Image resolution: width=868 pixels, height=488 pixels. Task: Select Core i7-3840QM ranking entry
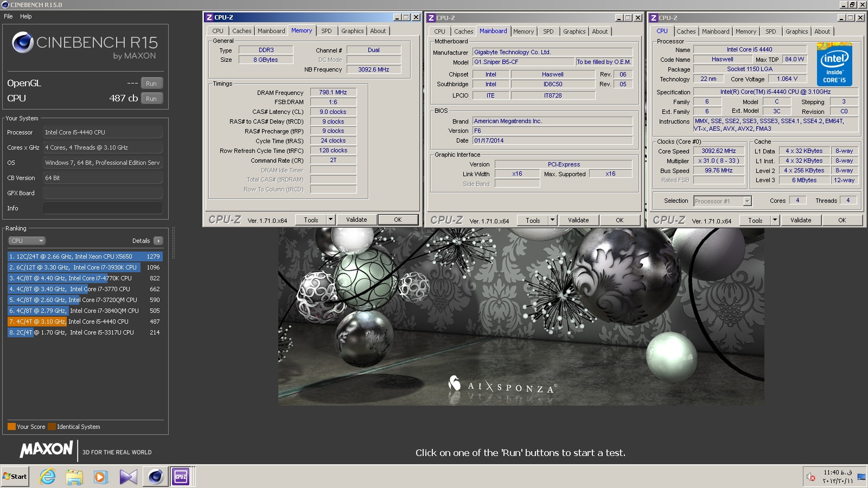(x=85, y=311)
